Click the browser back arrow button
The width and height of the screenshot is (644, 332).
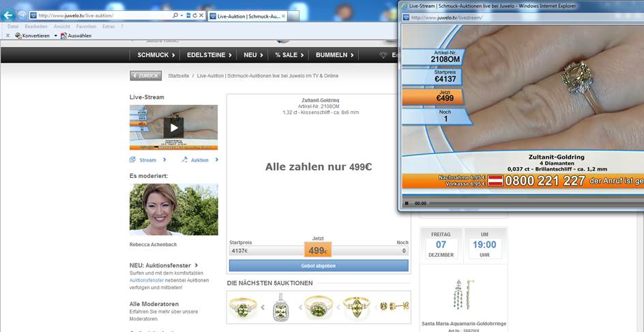point(8,15)
